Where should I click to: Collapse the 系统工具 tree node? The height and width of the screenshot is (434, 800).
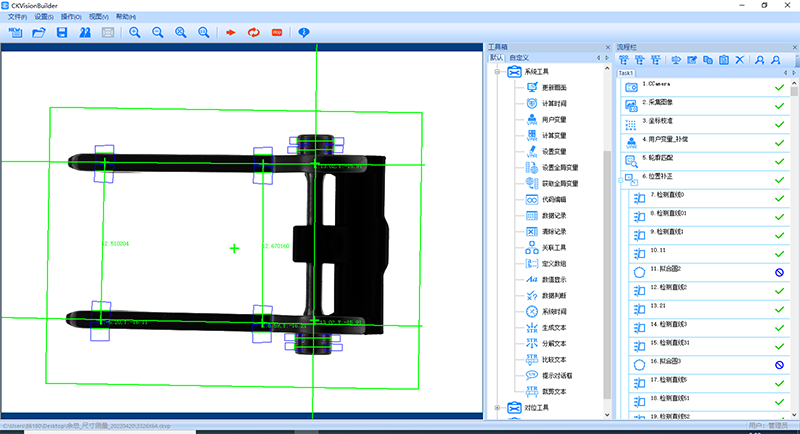(x=498, y=72)
